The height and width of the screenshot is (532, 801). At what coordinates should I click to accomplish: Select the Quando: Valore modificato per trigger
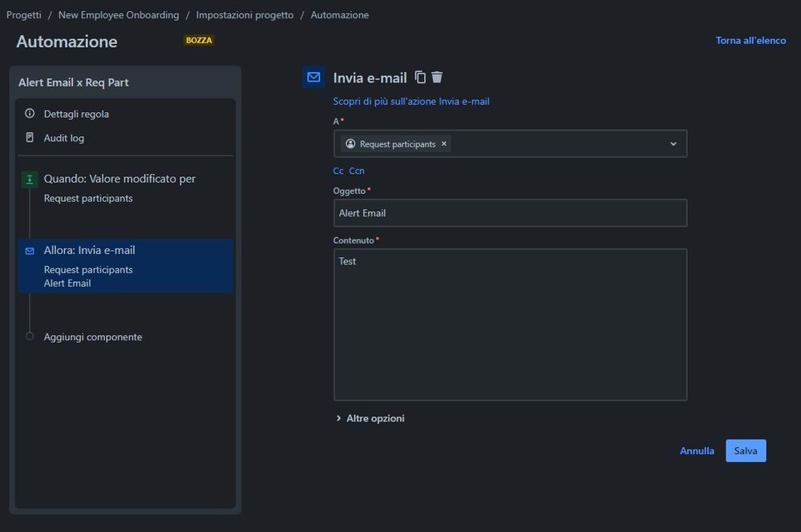pos(125,188)
